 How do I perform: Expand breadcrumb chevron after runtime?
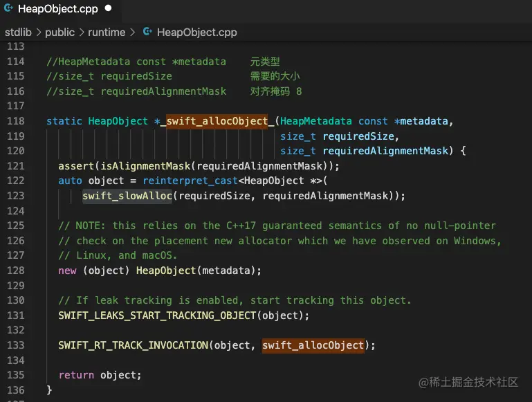point(132,33)
